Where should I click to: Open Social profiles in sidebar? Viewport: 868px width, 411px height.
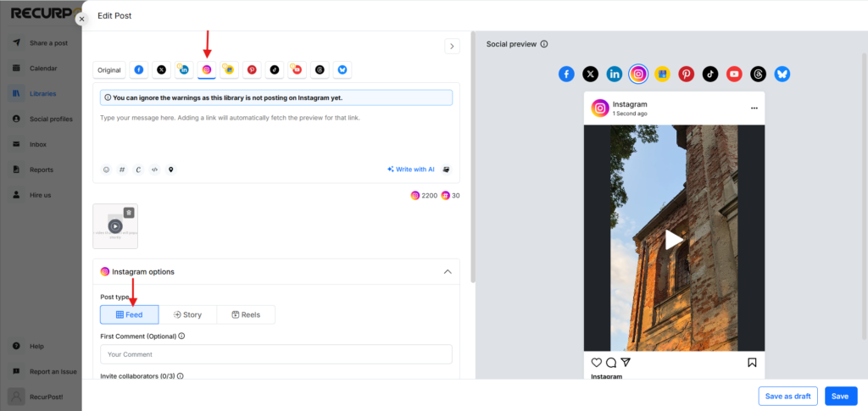tap(41, 119)
